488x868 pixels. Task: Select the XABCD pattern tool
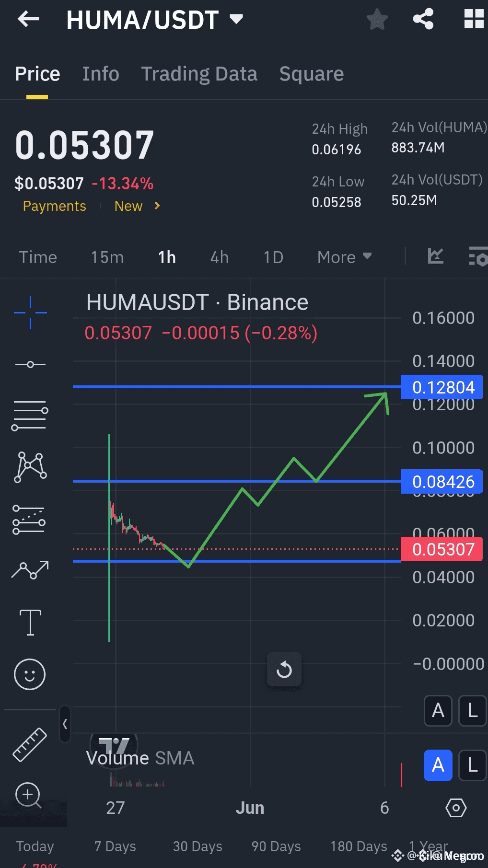coord(31,467)
